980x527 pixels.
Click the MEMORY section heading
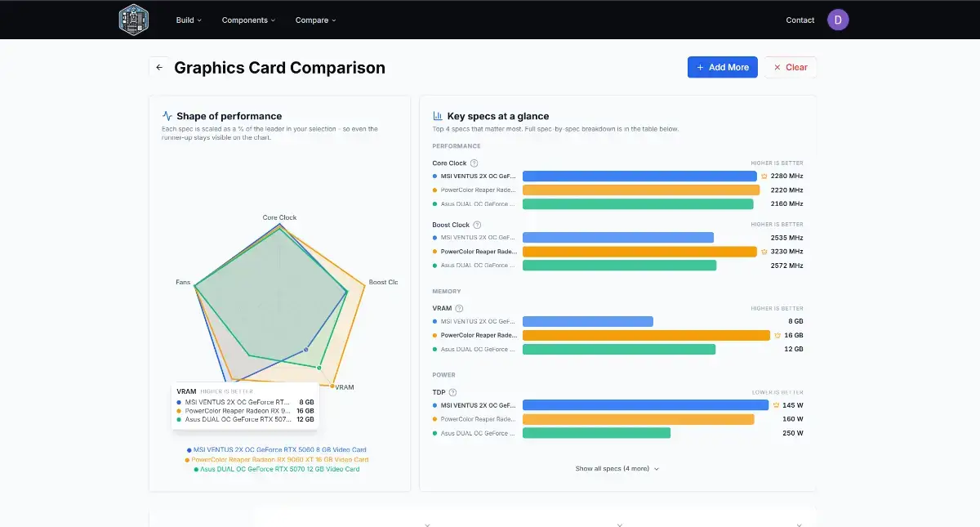click(x=447, y=292)
